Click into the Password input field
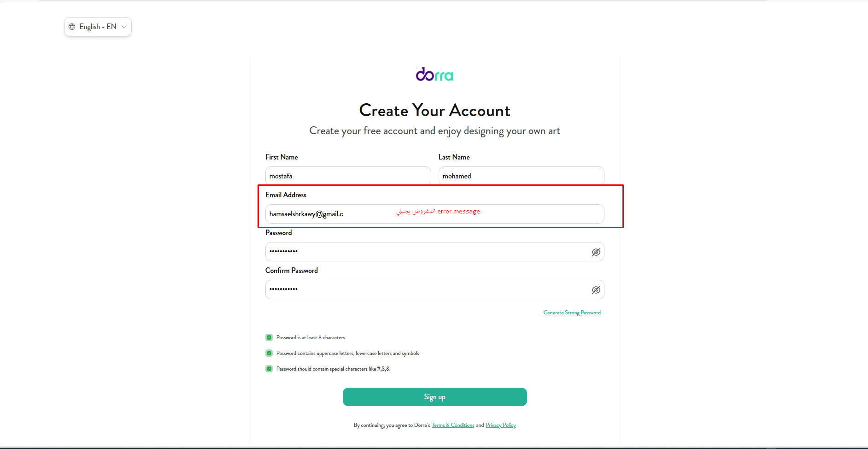Image resolution: width=868 pixels, height=449 pixels. (434, 252)
